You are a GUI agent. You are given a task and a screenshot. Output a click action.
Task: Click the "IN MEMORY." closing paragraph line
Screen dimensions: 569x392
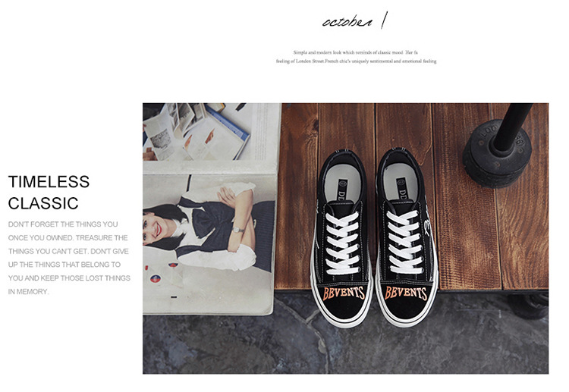(28, 292)
